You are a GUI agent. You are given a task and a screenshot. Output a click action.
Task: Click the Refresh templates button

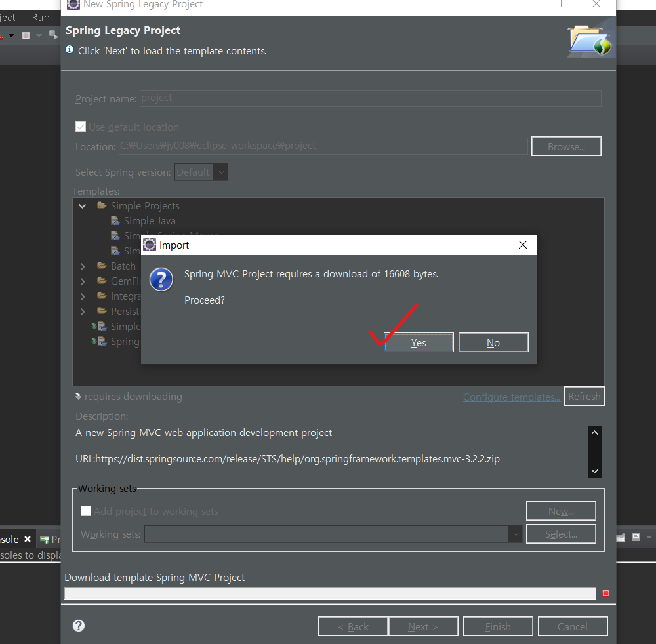(584, 396)
